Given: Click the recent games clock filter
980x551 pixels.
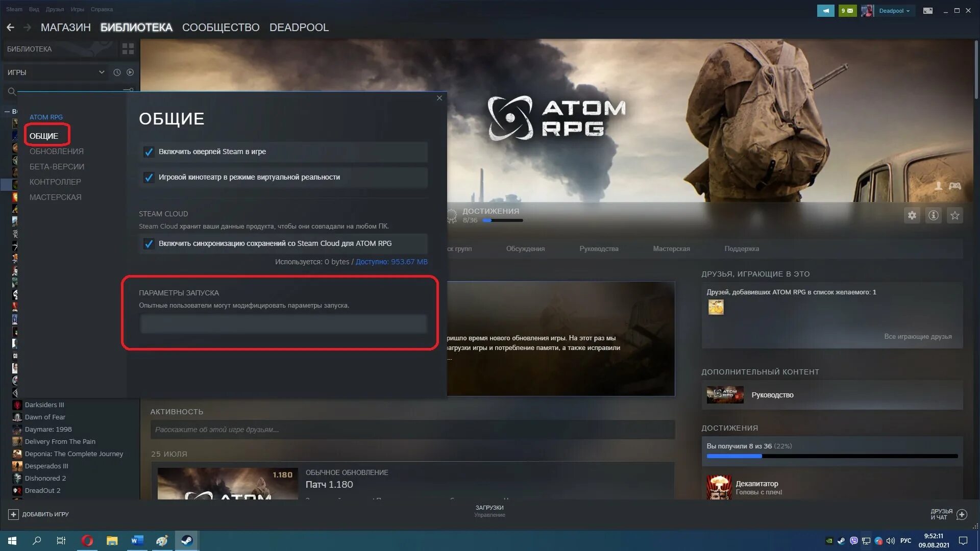Looking at the screenshot, I should pyautogui.click(x=117, y=72).
